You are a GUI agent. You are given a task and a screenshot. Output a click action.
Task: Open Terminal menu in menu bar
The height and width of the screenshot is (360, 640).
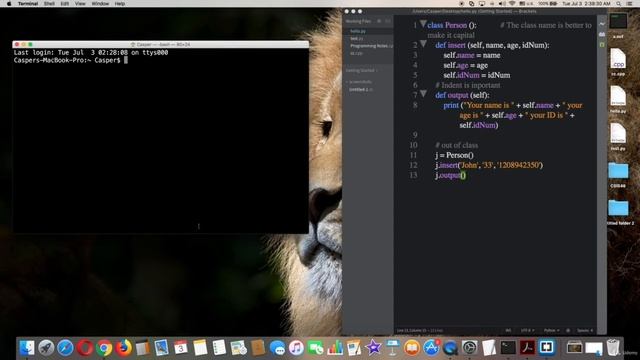28,4
